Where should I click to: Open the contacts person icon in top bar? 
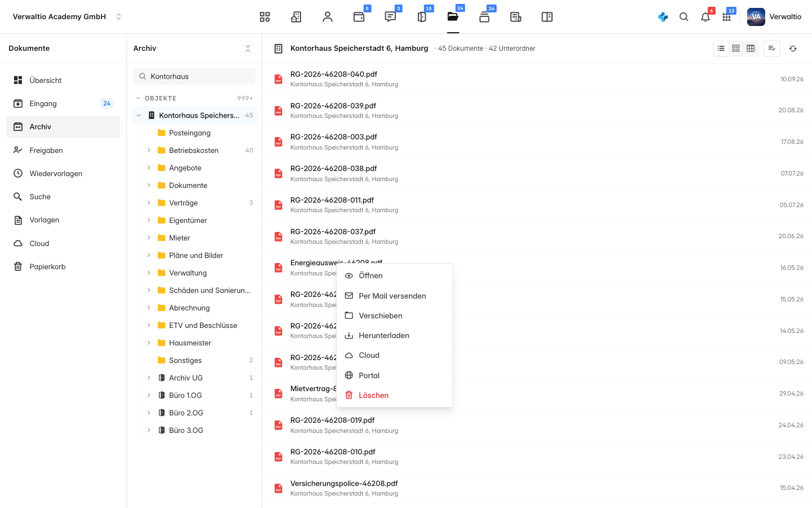click(x=328, y=17)
